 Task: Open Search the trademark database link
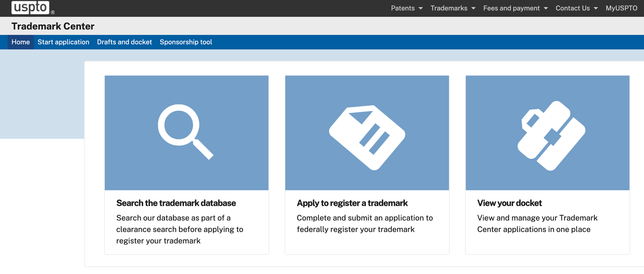pos(176,203)
